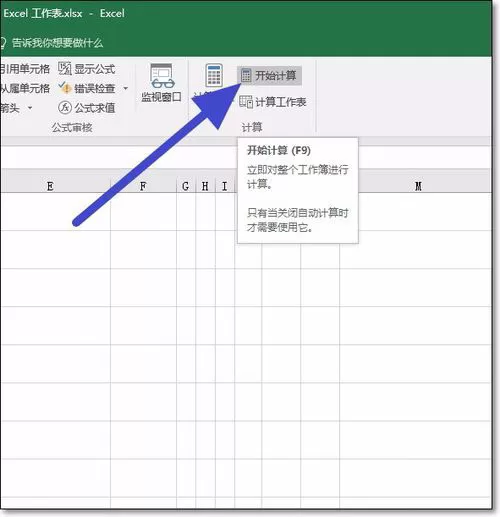This screenshot has height=517, width=500.
Task: Select column I header
Action: (225, 186)
